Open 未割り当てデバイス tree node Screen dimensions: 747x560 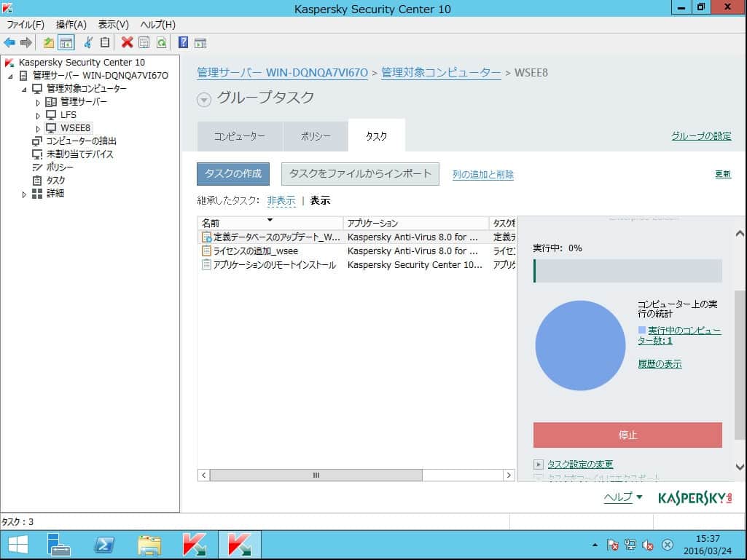pos(79,154)
